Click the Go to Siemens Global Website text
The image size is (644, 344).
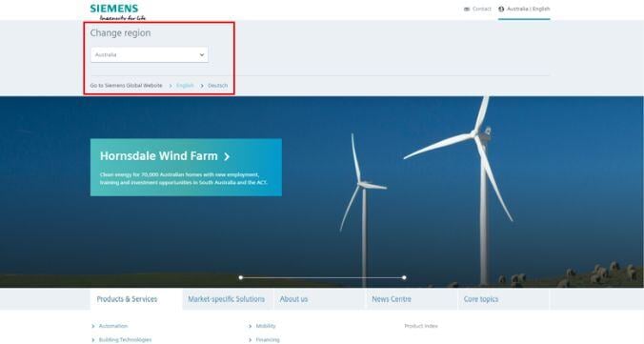point(126,86)
